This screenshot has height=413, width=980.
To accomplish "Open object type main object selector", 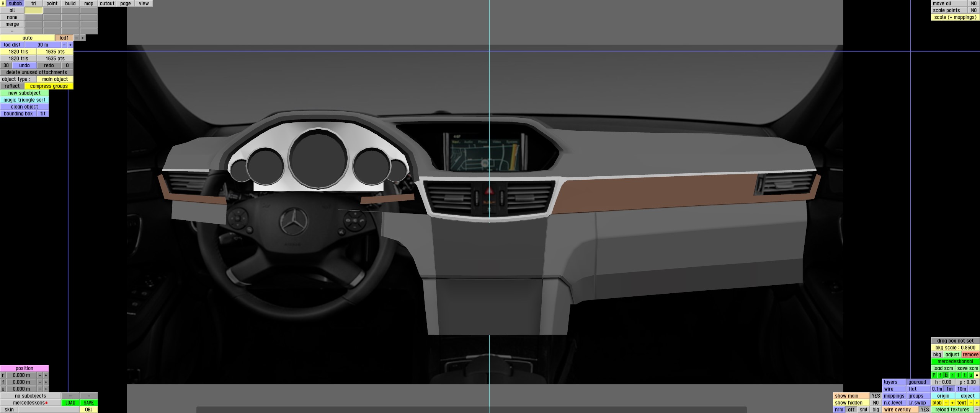I will point(55,79).
